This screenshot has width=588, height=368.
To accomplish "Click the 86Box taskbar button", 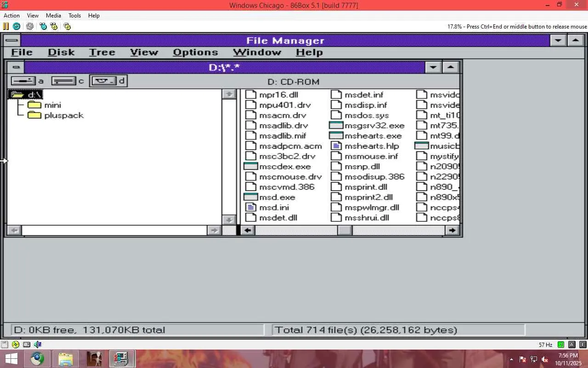I will click(x=122, y=359).
